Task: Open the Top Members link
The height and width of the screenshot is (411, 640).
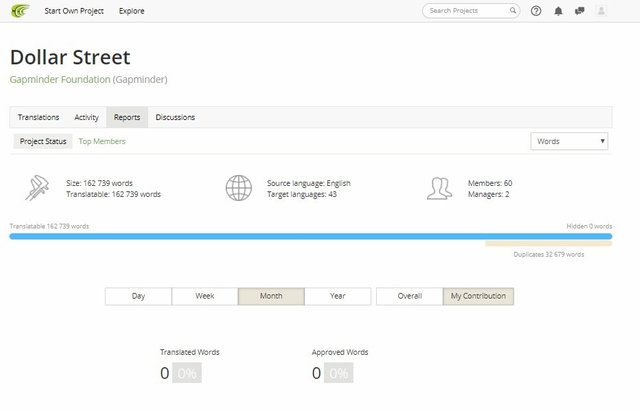Action: (102, 141)
